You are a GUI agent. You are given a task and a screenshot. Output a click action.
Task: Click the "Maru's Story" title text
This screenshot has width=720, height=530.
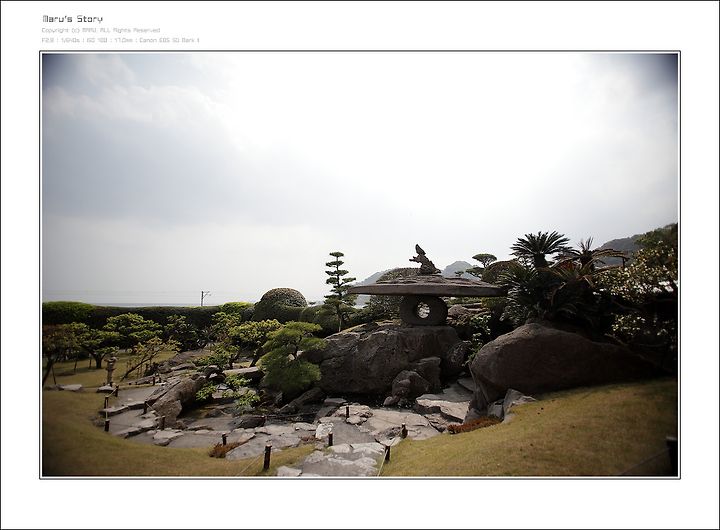coord(73,19)
